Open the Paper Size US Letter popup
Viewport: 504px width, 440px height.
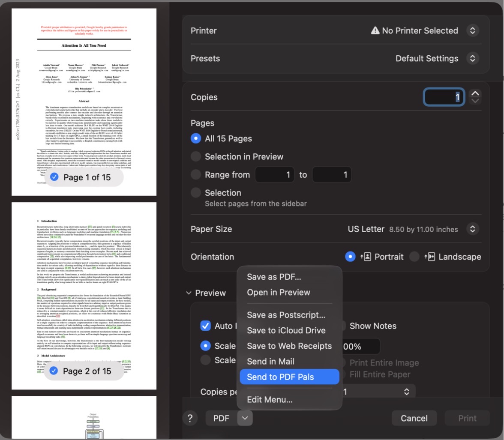pyautogui.click(x=472, y=229)
